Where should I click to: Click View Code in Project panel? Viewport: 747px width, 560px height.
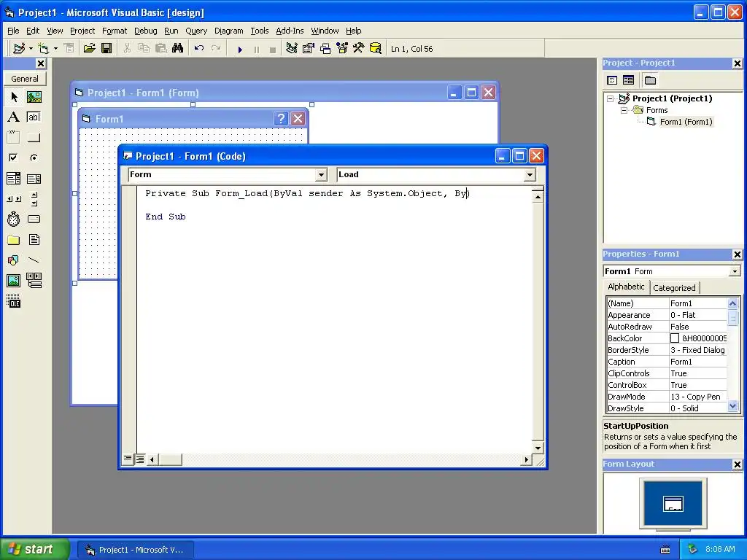coord(612,80)
